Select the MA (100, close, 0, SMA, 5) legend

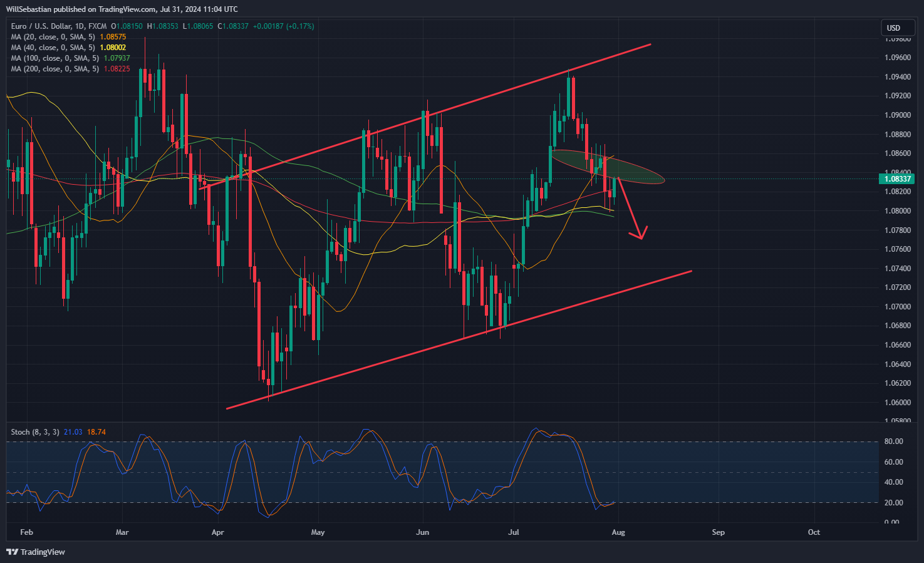[56, 58]
